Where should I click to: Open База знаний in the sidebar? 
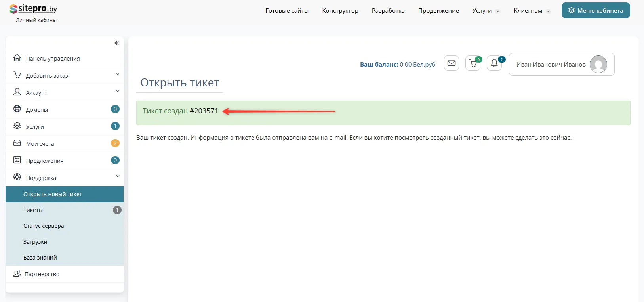coord(40,258)
